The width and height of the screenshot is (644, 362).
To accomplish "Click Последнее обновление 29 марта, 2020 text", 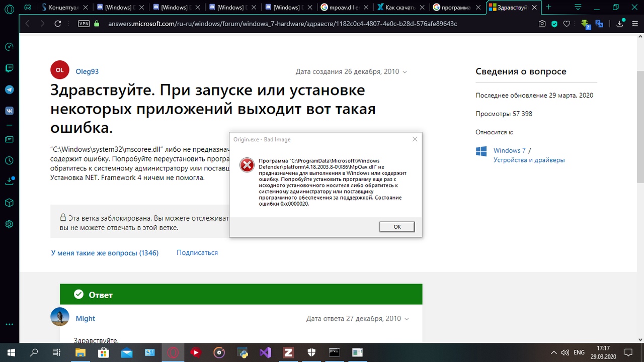I will point(534,95).
